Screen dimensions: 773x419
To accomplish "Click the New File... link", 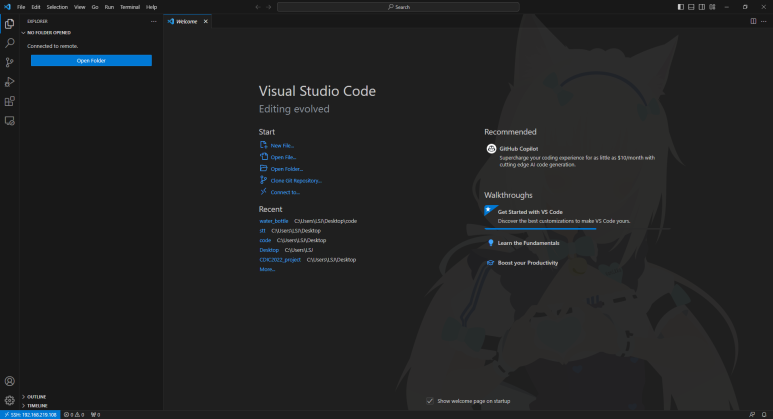I will pyautogui.click(x=282, y=145).
